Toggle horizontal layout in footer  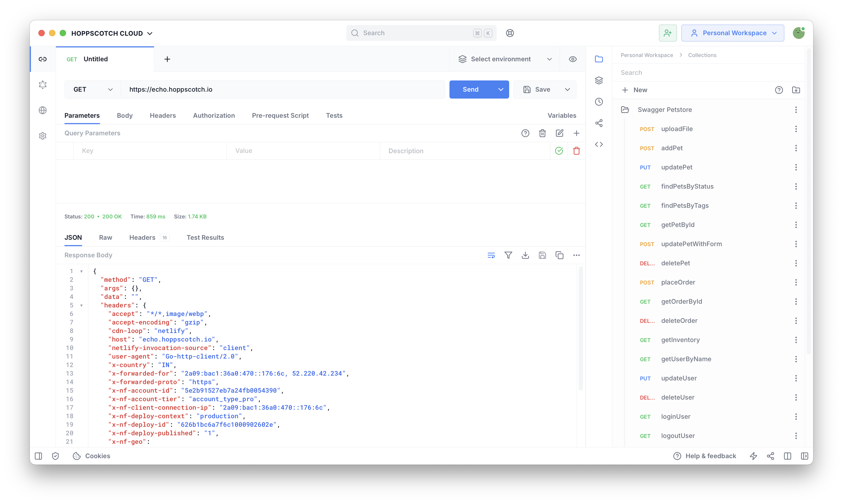pos(787,456)
